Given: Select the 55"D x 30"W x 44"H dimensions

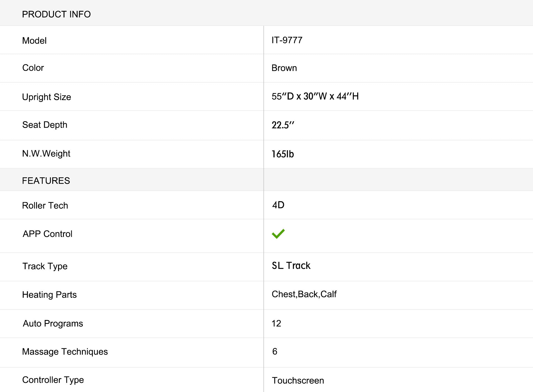Looking at the screenshot, I should pos(315,96).
